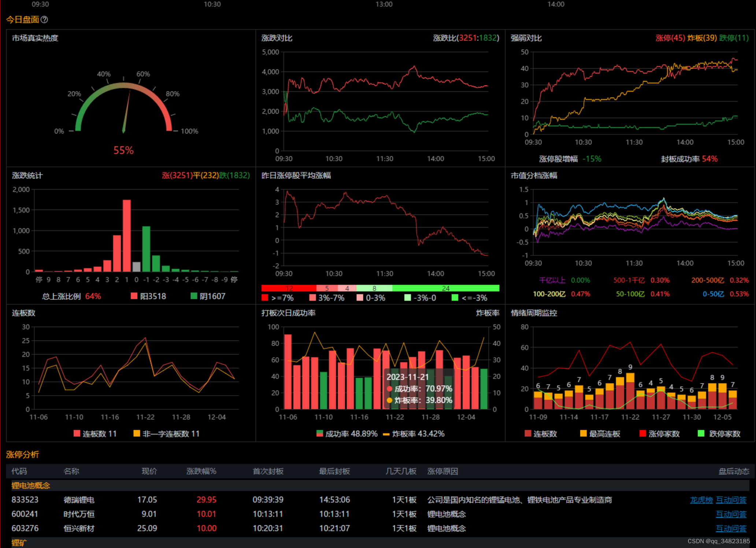This screenshot has width=756, height=548.
Task: Toggle the 跌停家数 legend in 情绪周期监控
Action: click(x=701, y=434)
